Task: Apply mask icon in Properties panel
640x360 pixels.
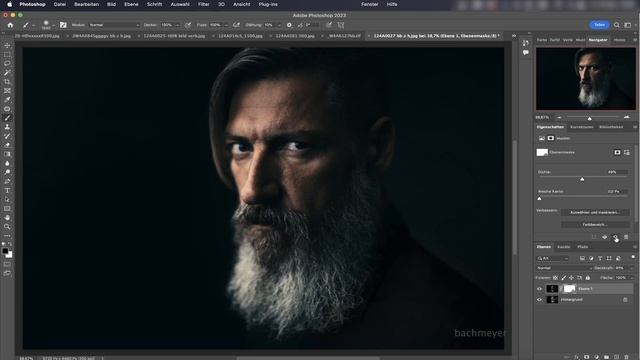Action: (x=604, y=237)
